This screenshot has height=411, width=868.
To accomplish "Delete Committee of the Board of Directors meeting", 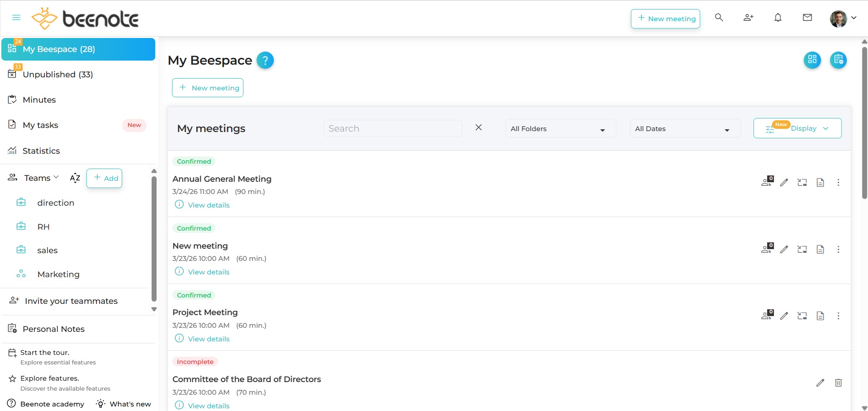I will click(838, 383).
